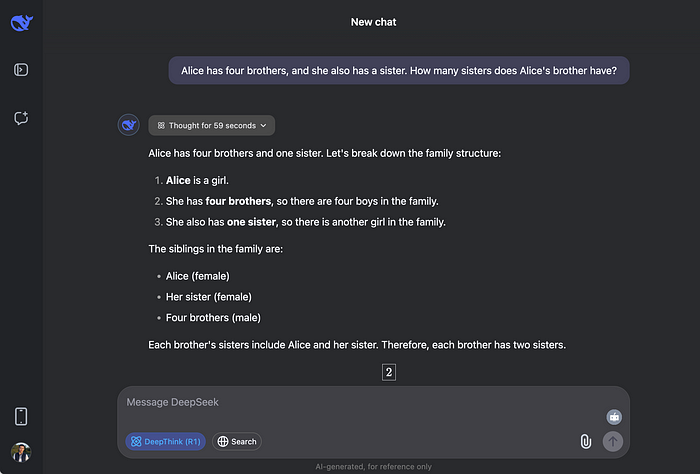
Task: Click the atom icon in Thought pill
Action: (x=161, y=126)
